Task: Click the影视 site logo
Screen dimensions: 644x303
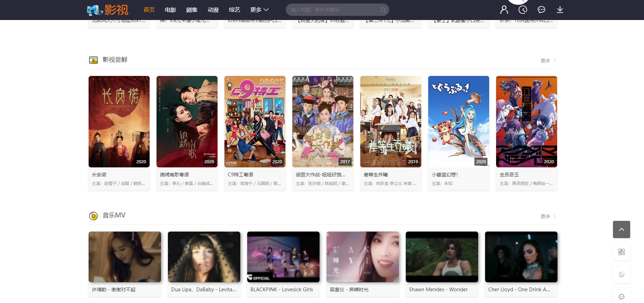Action: (108, 10)
